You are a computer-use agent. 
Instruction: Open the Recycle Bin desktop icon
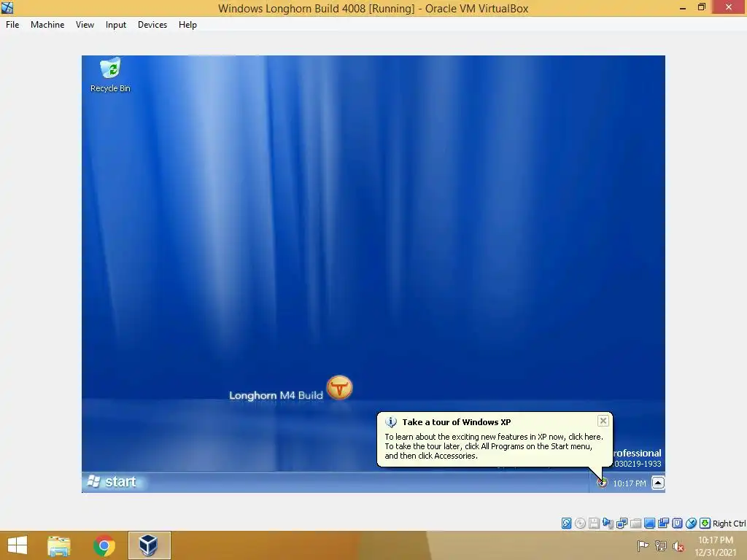click(x=110, y=75)
